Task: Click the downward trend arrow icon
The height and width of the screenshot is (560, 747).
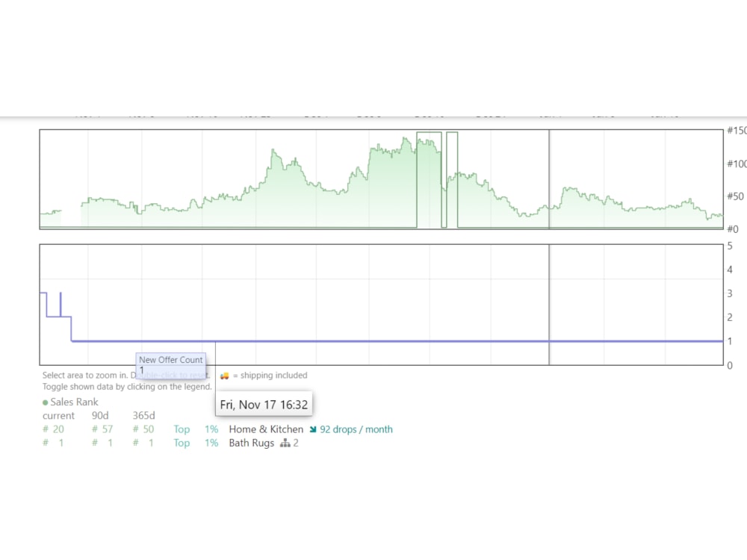Action: 313,429
